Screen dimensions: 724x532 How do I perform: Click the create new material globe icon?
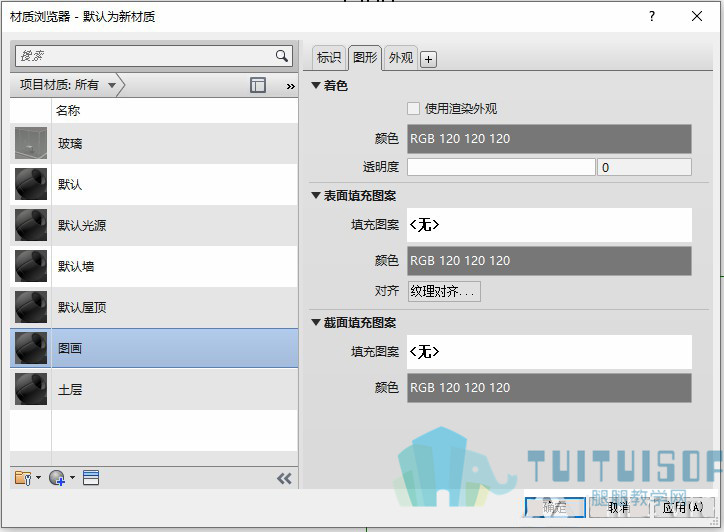[57, 478]
